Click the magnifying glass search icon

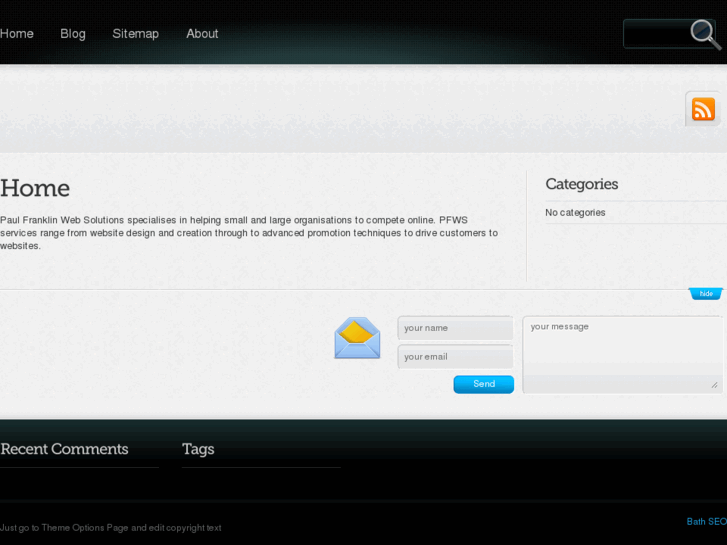[705, 34]
